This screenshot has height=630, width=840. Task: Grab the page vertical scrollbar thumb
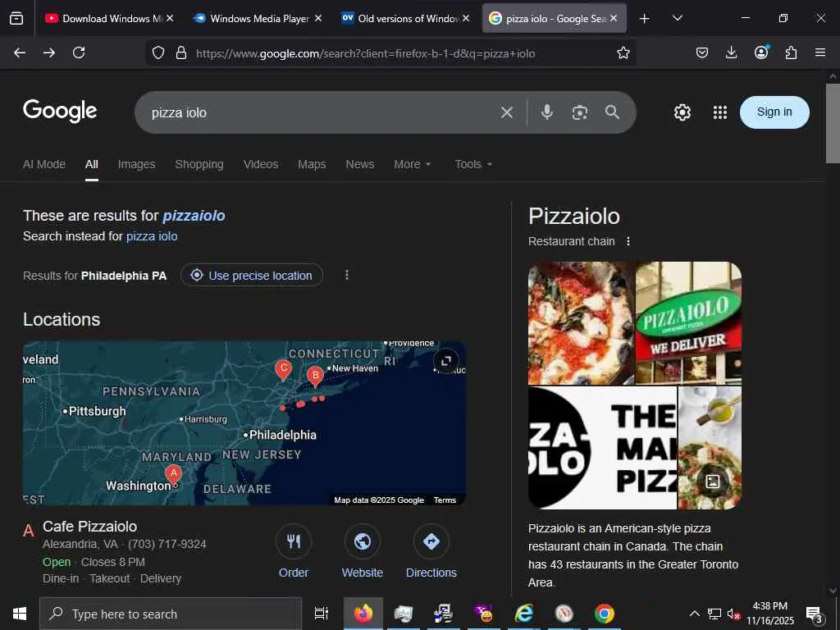pyautogui.click(x=833, y=123)
